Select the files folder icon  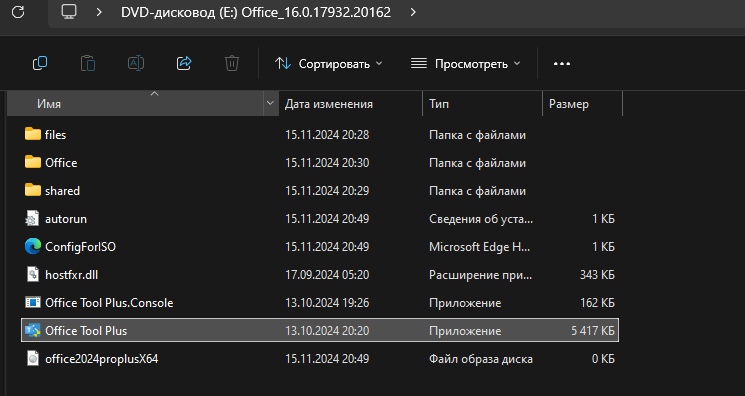[x=33, y=135]
